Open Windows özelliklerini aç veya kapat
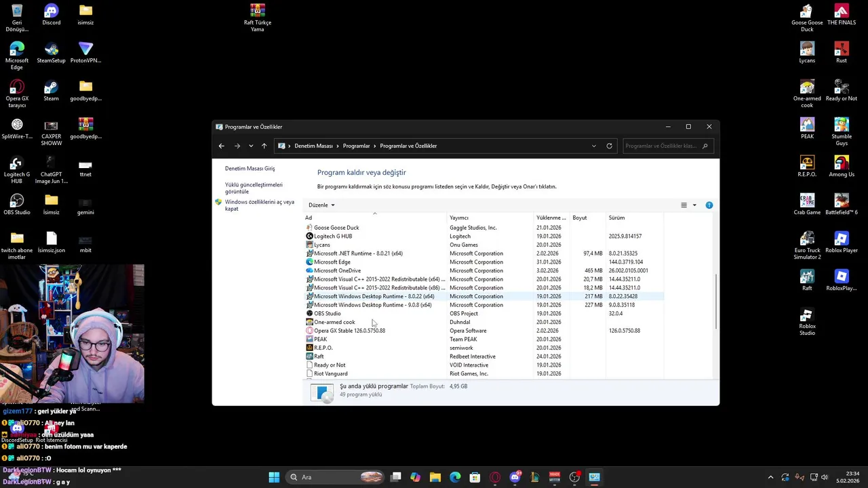 [x=259, y=205]
